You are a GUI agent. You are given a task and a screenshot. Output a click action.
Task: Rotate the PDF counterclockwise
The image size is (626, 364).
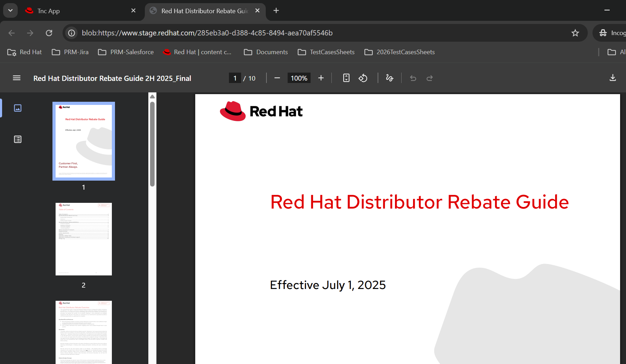click(x=363, y=78)
